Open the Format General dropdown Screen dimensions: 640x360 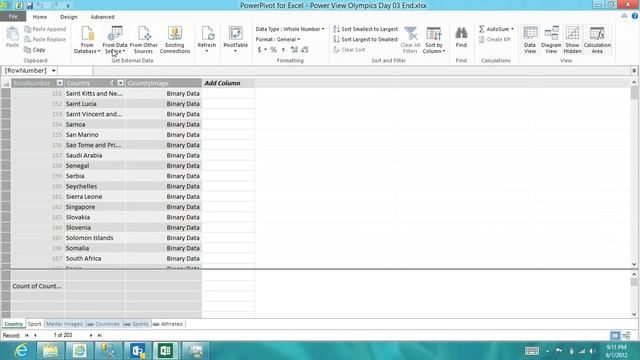pyautogui.click(x=278, y=39)
